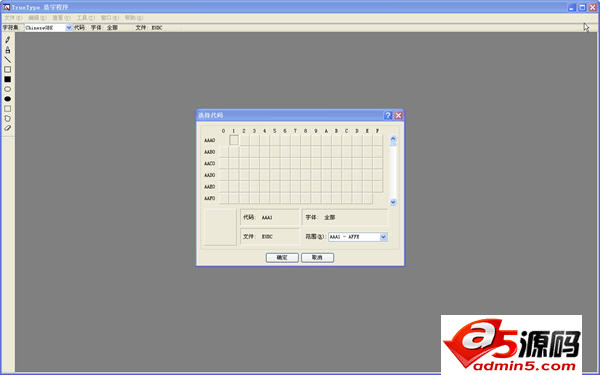Pick the Hollow Rectangle tool

(8, 69)
